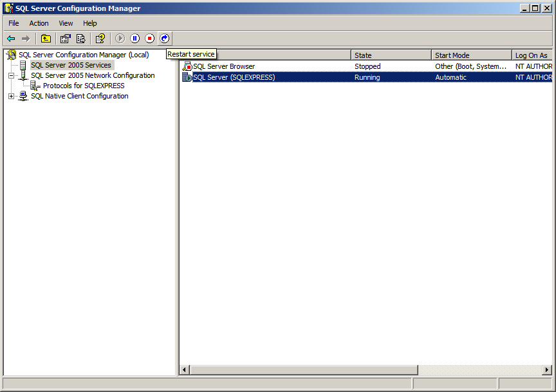
Task: Open Properties via toolbar icon
Action: [x=65, y=39]
